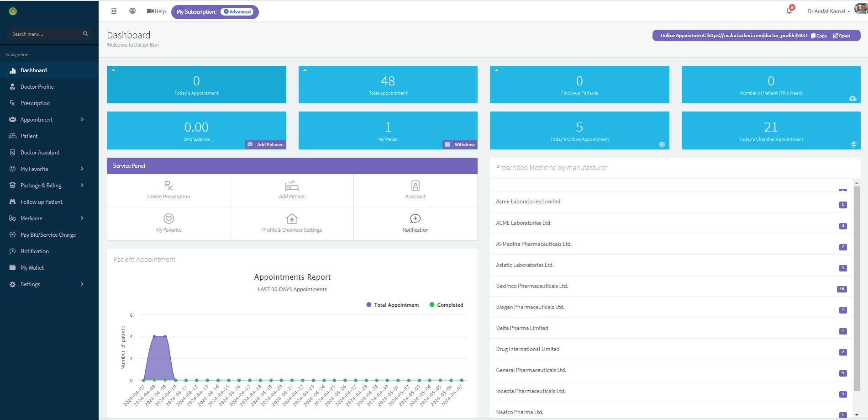Toggle Completed legend series in chart
Image resolution: width=868 pixels, height=420 pixels.
(x=446, y=305)
